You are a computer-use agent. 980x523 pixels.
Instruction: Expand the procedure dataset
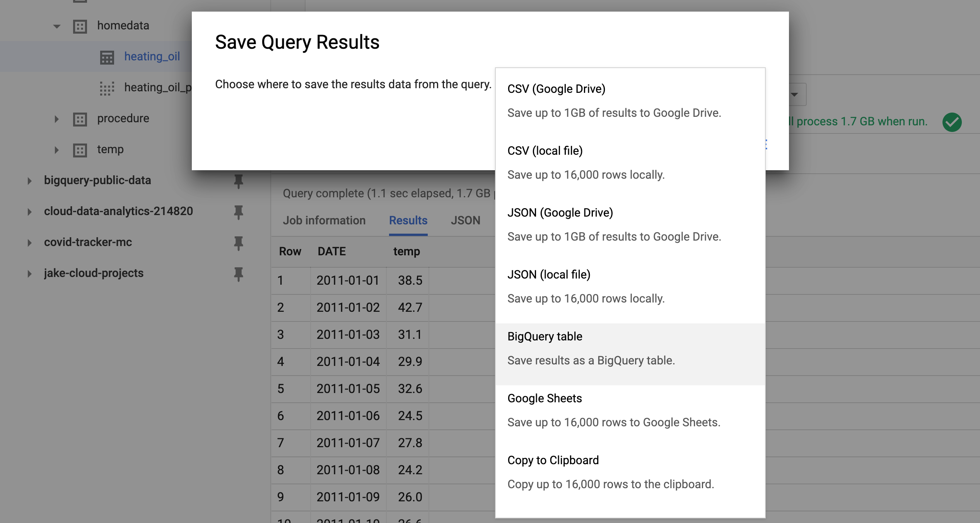56,119
